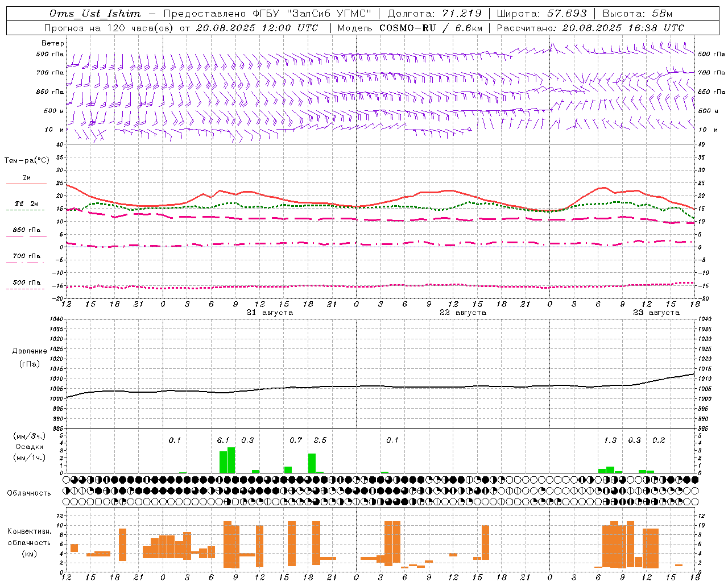The height and width of the screenshot is (582, 728).
Task: Click the 700 гПа dash-dot legend entry
Action: [26, 259]
